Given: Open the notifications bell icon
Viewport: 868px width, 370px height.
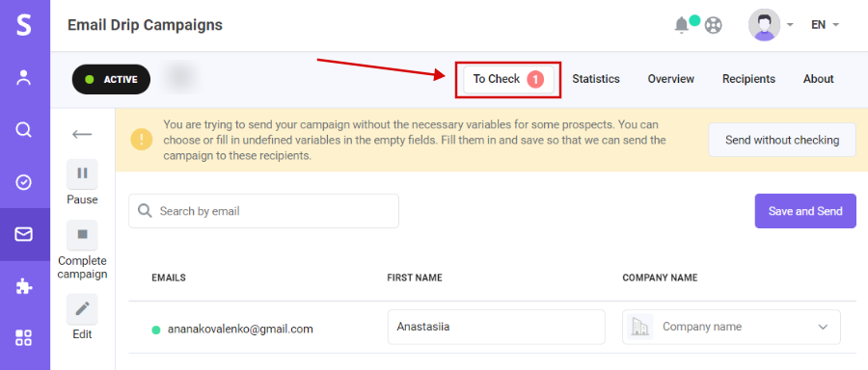Looking at the screenshot, I should [682, 25].
